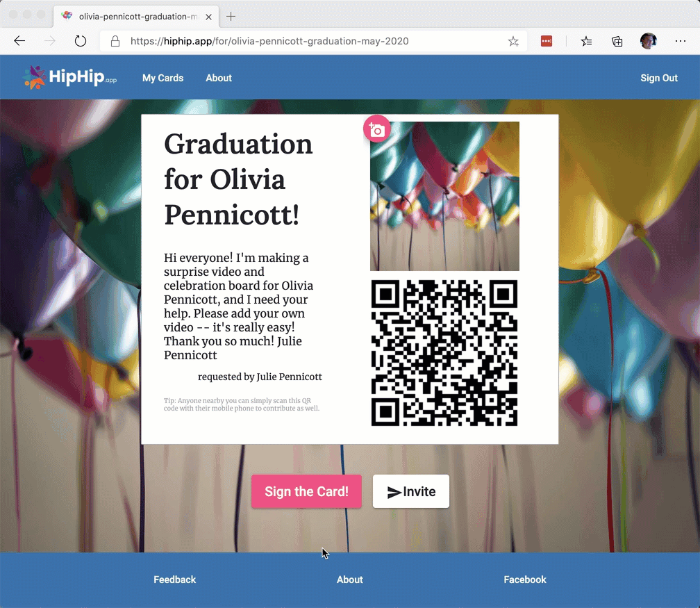The image size is (700, 608).
Task: Select the olivia-pennicott-graduation browser tab
Action: point(136,17)
